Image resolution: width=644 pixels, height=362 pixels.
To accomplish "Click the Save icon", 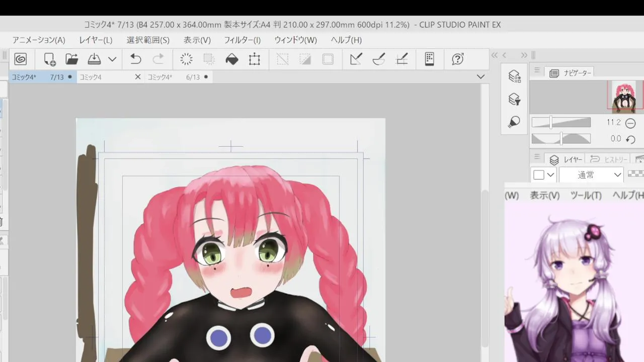I will pyautogui.click(x=94, y=59).
